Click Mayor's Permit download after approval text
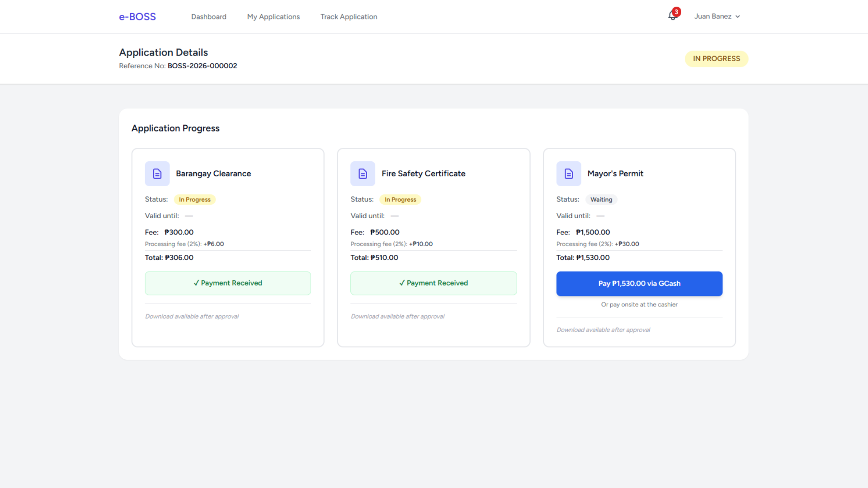This screenshot has width=868, height=488. pyautogui.click(x=603, y=330)
